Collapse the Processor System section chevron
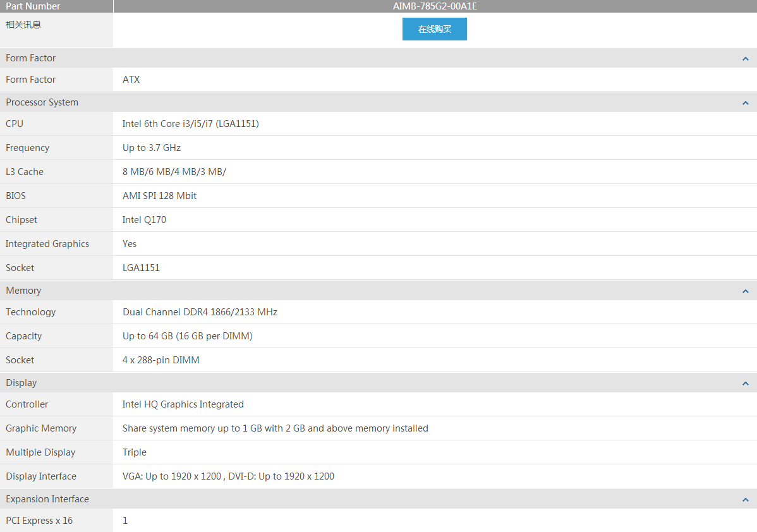 pyautogui.click(x=746, y=103)
